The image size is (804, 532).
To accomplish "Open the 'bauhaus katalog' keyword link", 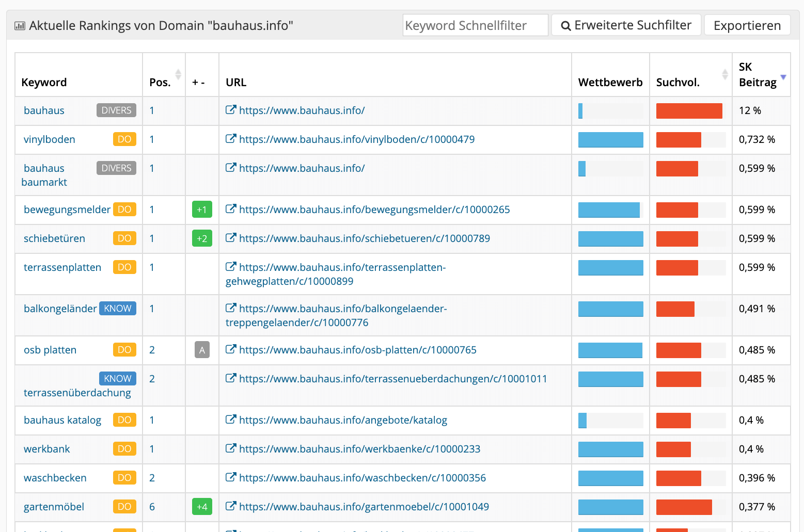I will (x=62, y=420).
